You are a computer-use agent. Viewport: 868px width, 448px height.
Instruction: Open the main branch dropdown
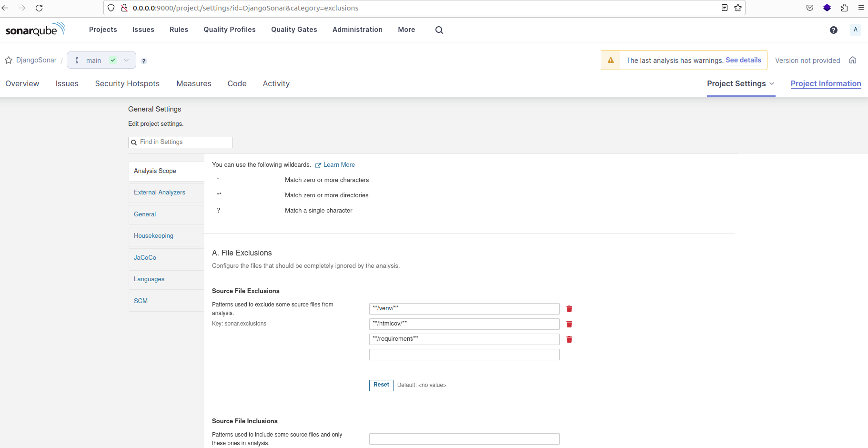[x=101, y=60]
